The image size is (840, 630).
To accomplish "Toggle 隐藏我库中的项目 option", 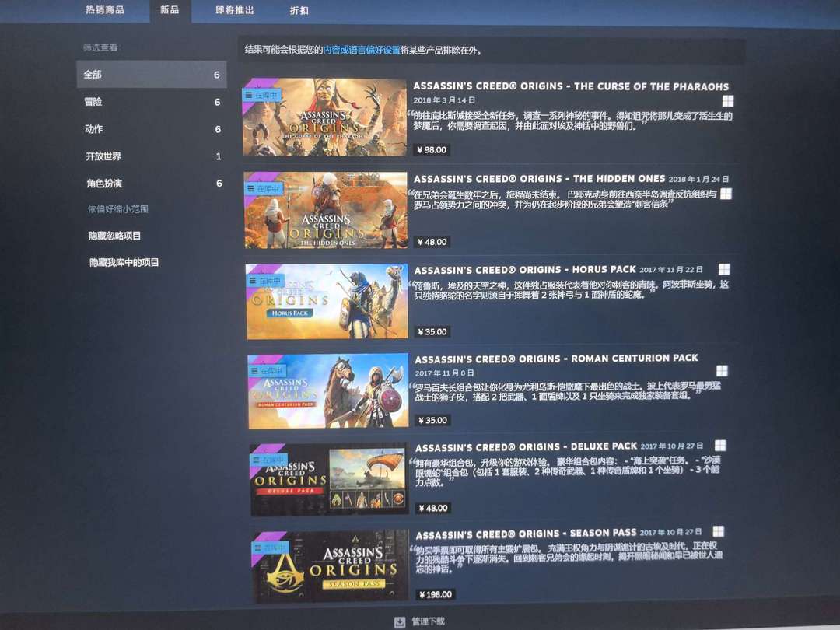I will point(124,263).
